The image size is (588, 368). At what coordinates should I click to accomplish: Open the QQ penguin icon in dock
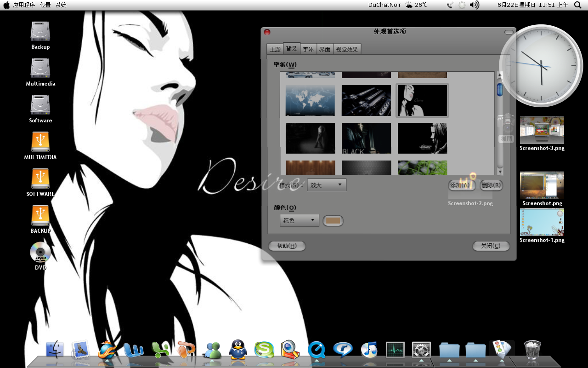pos(238,350)
